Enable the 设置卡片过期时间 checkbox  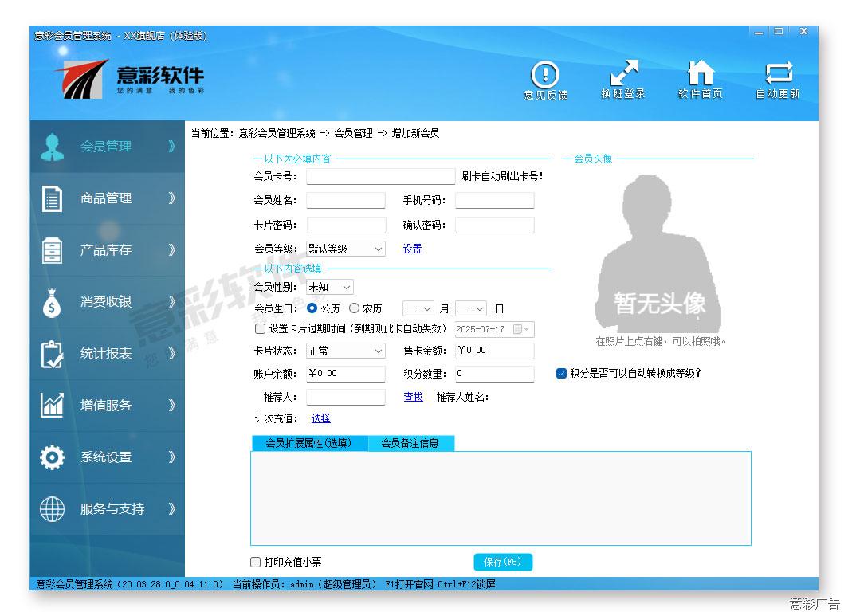point(260,328)
